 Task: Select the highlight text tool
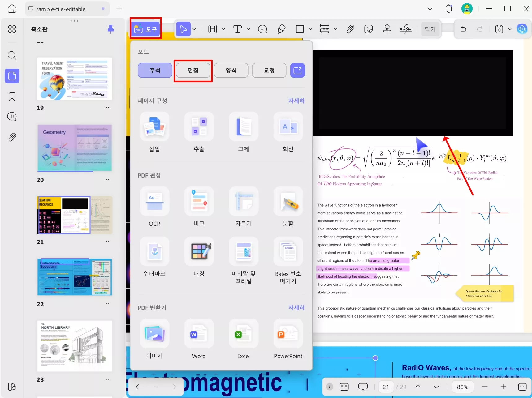pyautogui.click(x=213, y=29)
